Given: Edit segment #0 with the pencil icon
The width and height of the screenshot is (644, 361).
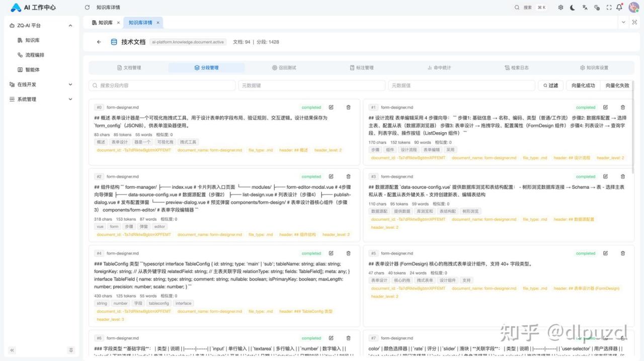Looking at the screenshot, I should tap(331, 107).
